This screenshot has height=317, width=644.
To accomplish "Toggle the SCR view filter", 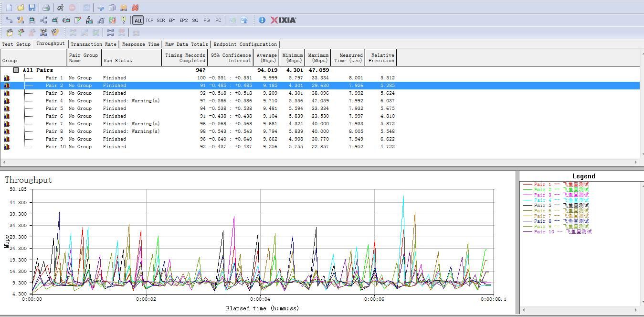I will click(x=161, y=20).
